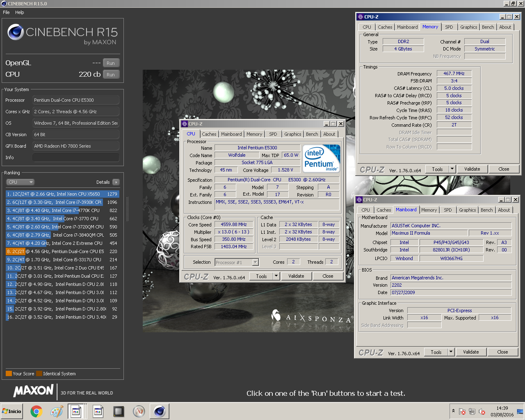
Task: Click the Info input field
Action: click(76, 157)
